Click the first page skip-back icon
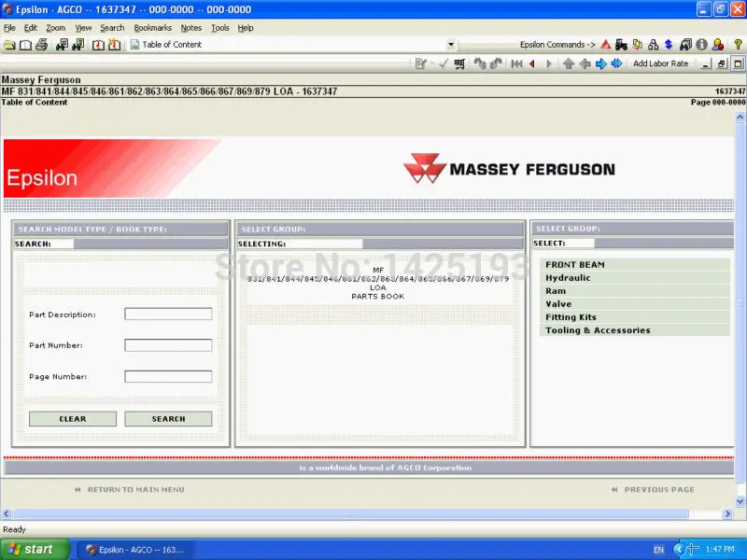The image size is (747, 560). [x=516, y=63]
